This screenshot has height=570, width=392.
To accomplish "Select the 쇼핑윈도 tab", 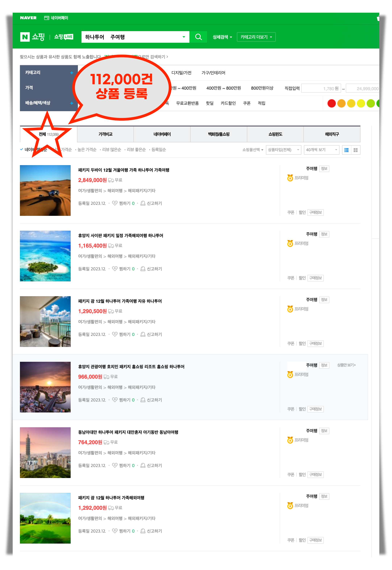I will point(275,134).
